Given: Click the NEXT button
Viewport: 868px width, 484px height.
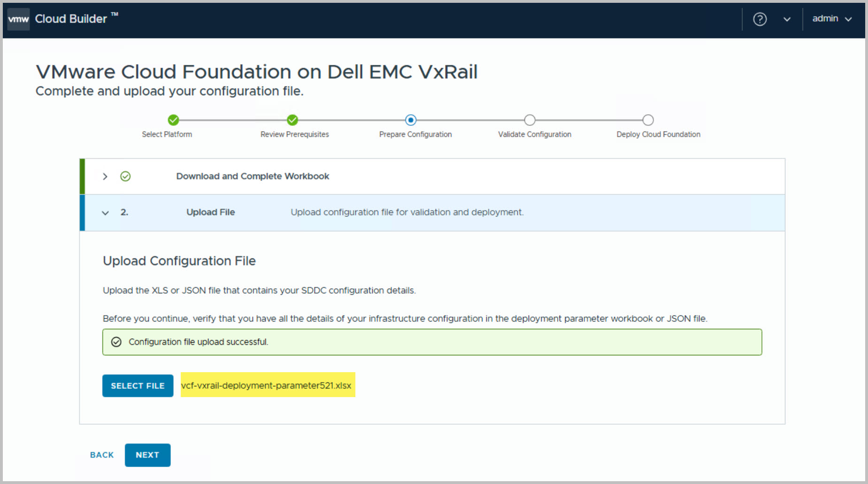Looking at the screenshot, I should click(x=147, y=455).
